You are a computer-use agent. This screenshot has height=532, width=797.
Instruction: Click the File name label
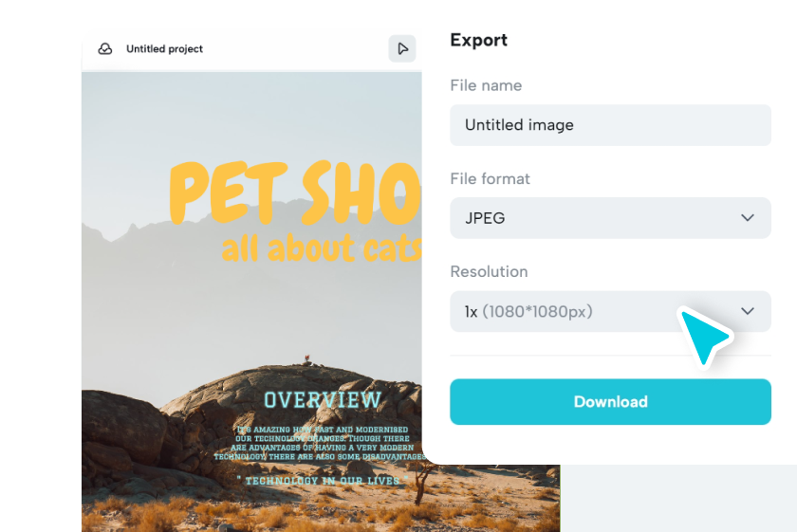coord(486,85)
